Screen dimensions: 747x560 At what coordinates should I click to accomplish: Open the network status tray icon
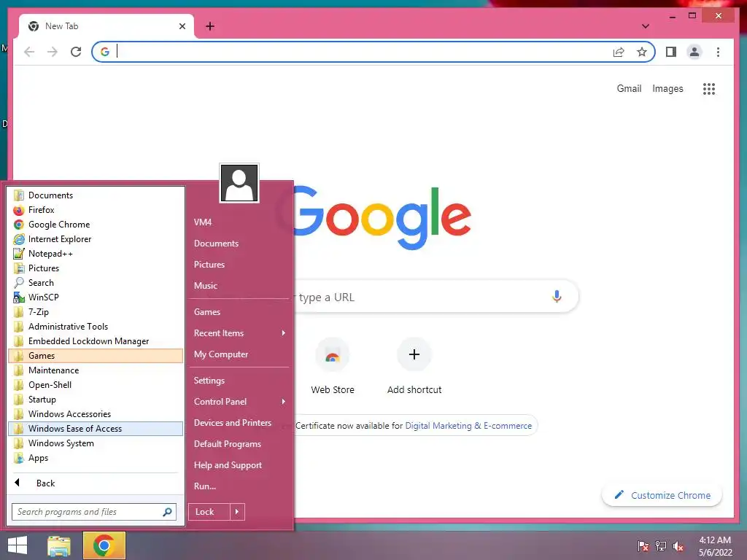[x=661, y=545]
